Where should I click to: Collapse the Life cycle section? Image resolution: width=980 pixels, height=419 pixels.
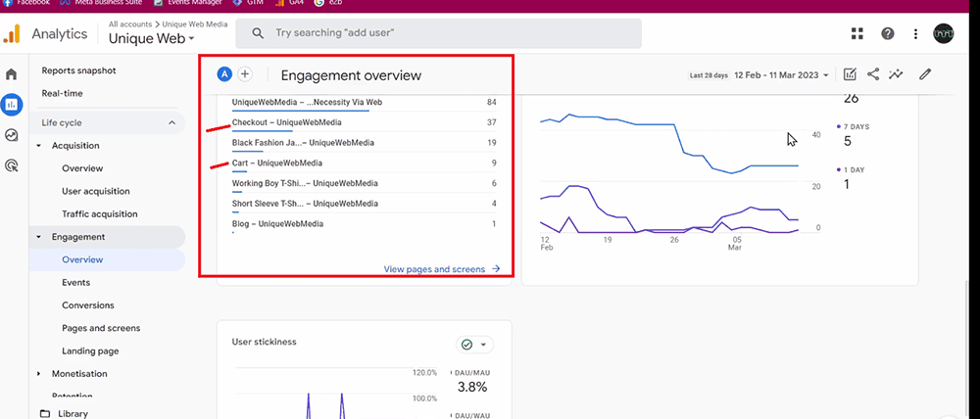(171, 123)
